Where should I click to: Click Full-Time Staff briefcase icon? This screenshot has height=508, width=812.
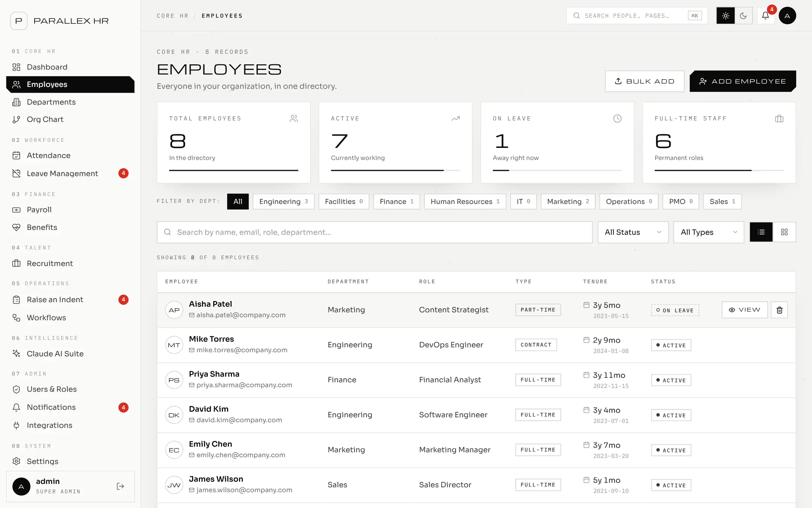(779, 119)
